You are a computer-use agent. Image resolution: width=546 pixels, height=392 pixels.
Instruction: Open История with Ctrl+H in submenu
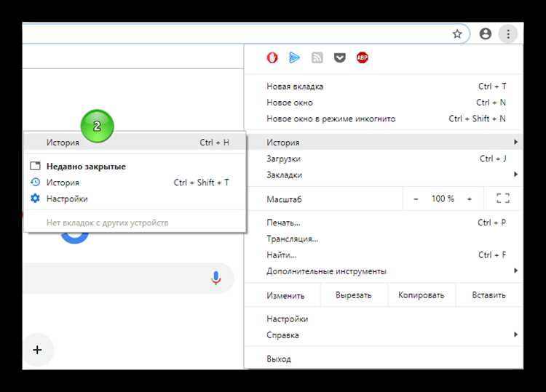(135, 143)
